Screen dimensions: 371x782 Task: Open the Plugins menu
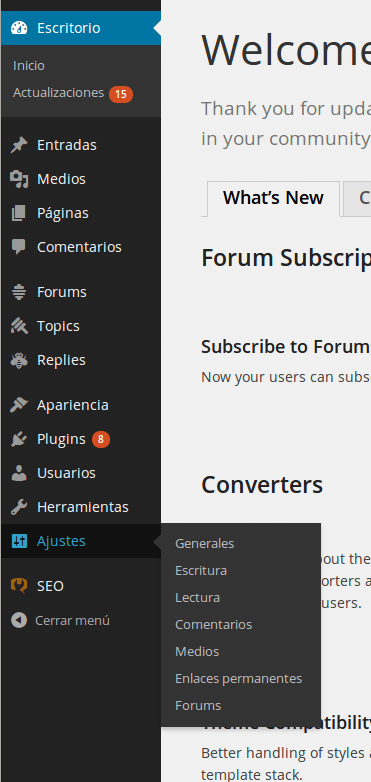pyautogui.click(x=81, y=439)
